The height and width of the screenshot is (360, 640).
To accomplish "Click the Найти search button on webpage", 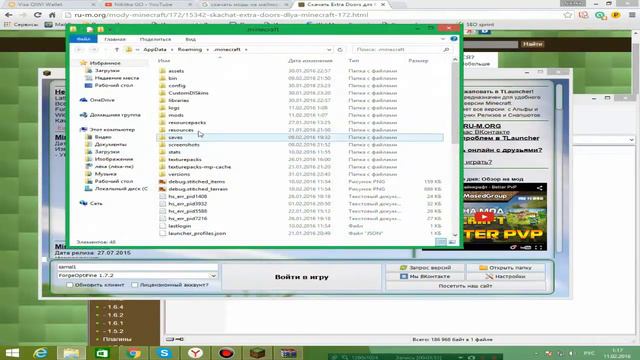I will (532, 44).
